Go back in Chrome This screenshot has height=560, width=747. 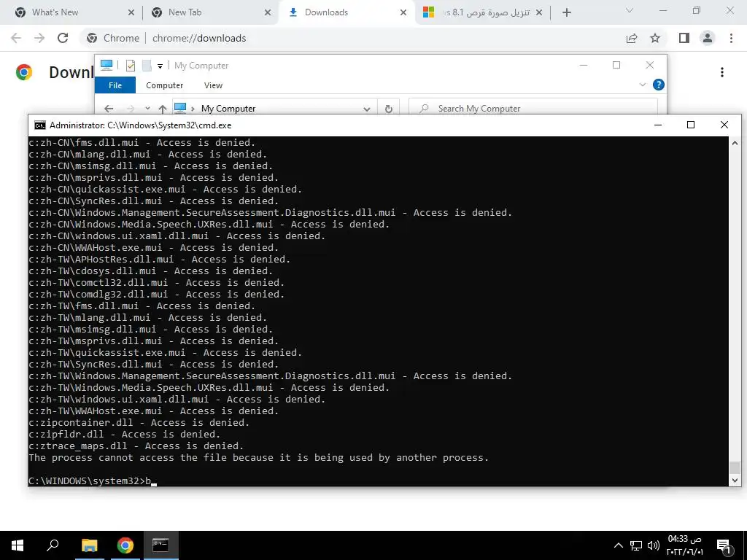[x=16, y=38]
